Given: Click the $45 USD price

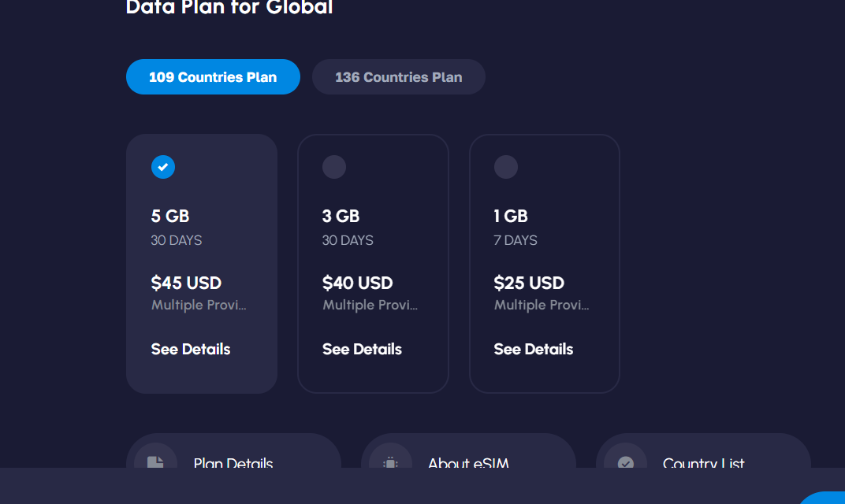Looking at the screenshot, I should coord(186,283).
